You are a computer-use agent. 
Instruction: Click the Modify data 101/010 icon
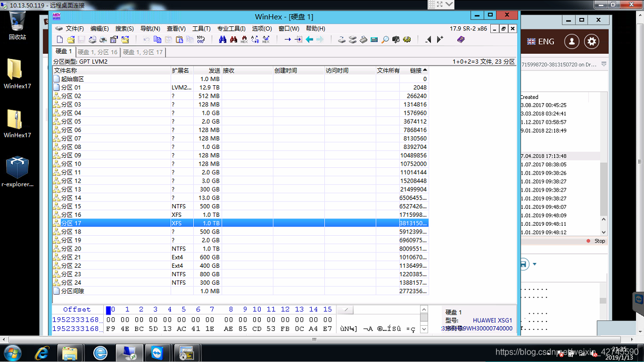click(201, 39)
